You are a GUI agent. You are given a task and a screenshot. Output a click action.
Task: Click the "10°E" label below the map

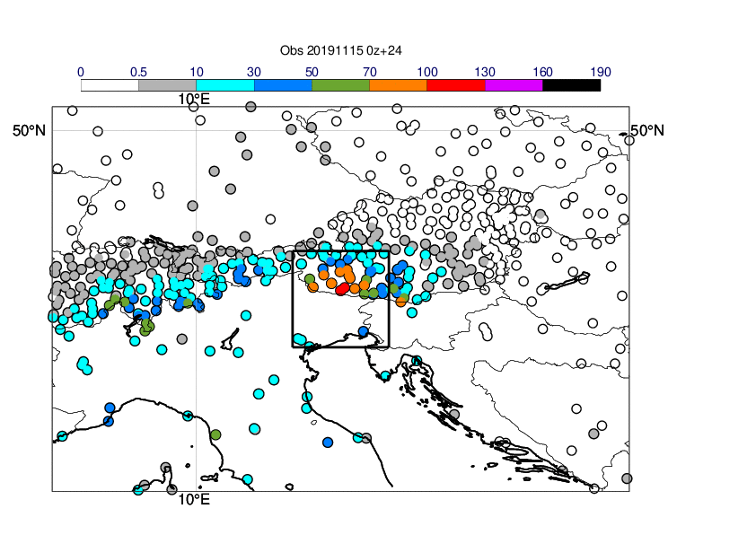coord(194,500)
